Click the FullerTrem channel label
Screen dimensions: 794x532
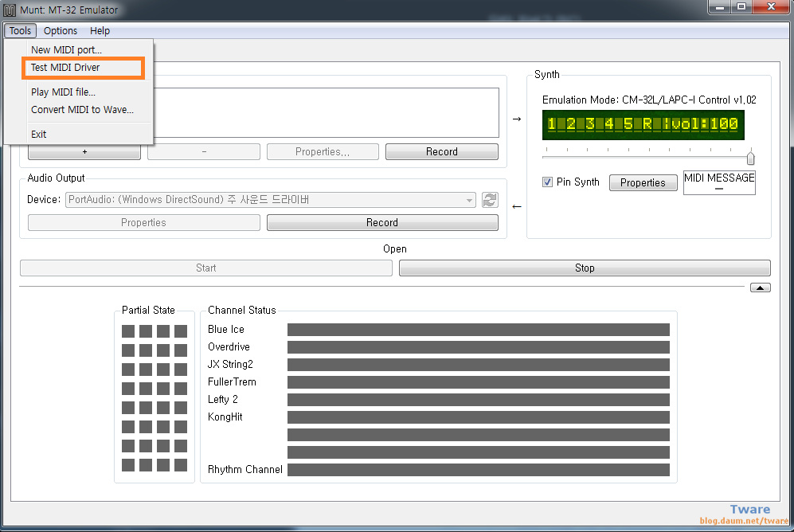point(232,382)
